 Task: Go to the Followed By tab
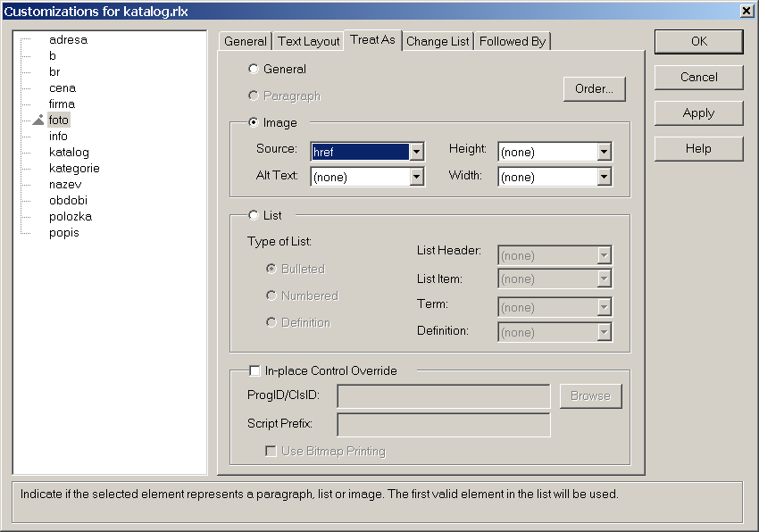(x=513, y=41)
